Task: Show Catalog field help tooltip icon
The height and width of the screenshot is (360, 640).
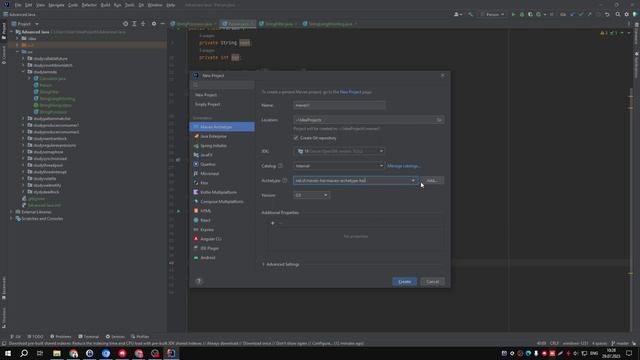Action: 280,166
